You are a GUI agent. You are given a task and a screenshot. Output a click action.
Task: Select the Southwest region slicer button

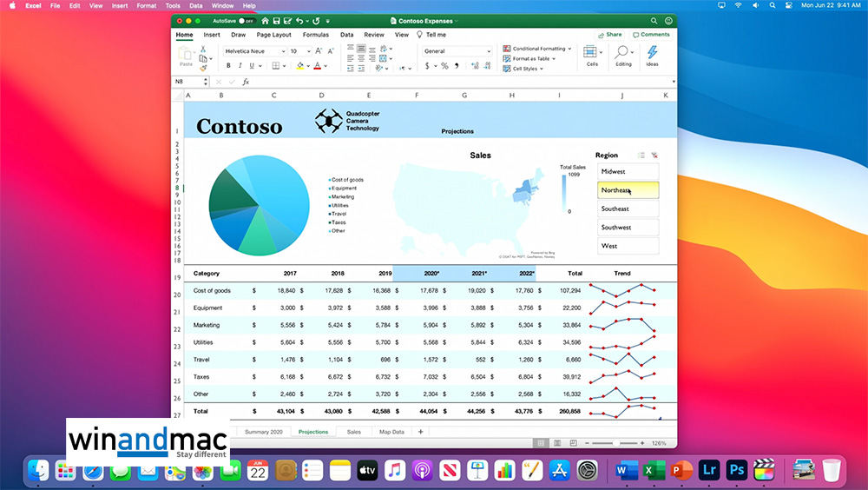628,228
